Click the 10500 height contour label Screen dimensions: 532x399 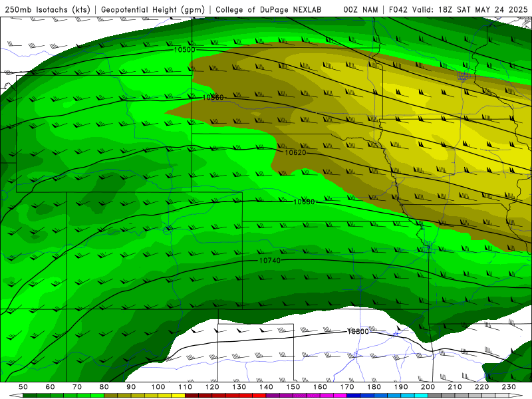click(x=185, y=50)
